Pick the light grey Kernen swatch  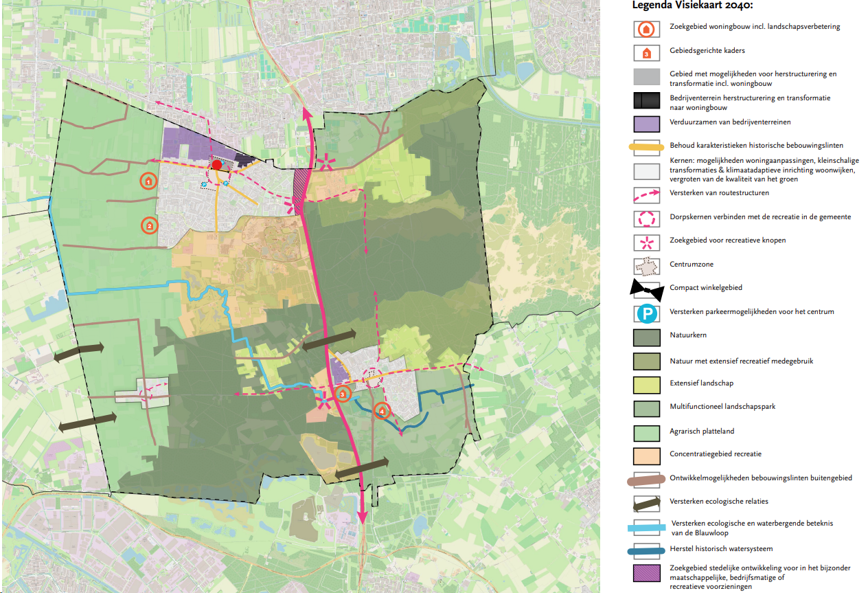(x=647, y=172)
